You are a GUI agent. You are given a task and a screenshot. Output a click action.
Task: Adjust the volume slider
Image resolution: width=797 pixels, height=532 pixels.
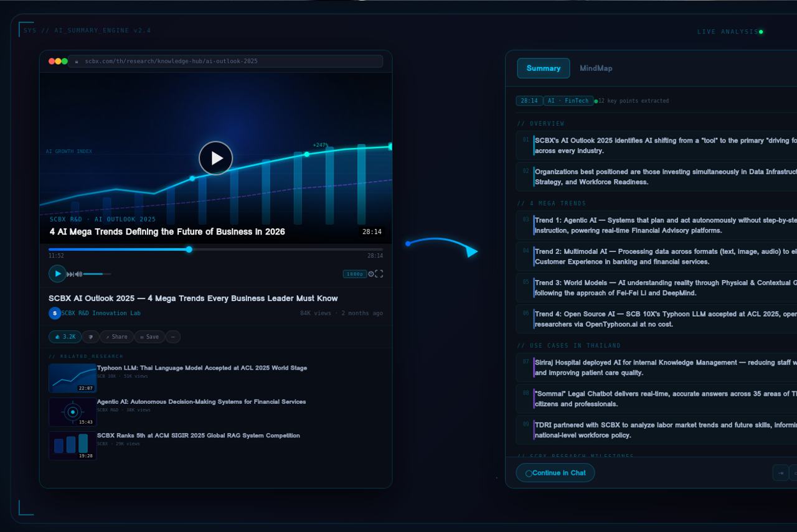click(x=97, y=274)
